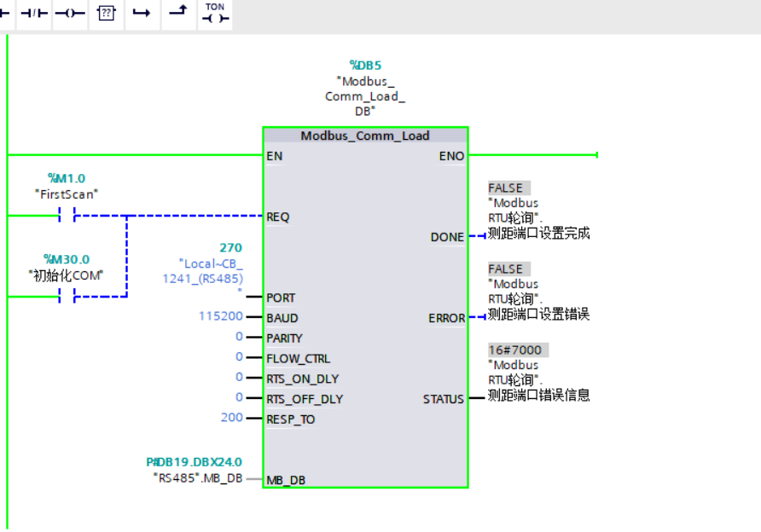
Task: Click the P#DB19.DBX24.0 pointer address
Action: (x=194, y=462)
